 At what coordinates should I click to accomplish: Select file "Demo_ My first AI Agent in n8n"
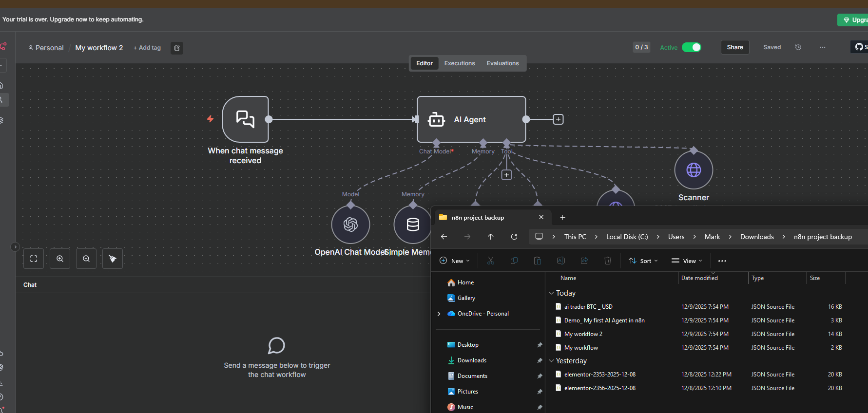coord(604,320)
